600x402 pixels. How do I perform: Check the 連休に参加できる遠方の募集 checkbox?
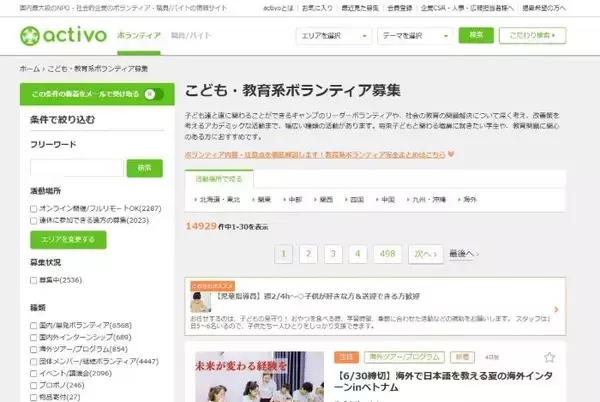pos(34,221)
